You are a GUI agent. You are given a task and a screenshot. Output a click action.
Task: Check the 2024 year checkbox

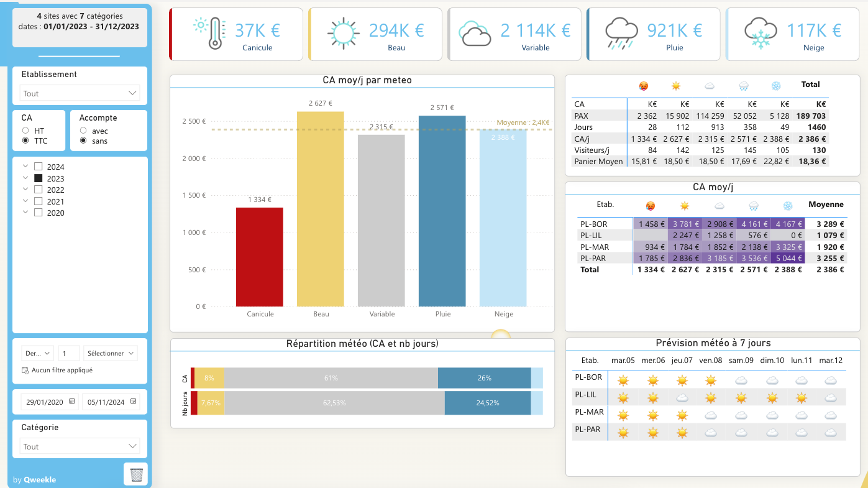pyautogui.click(x=39, y=167)
